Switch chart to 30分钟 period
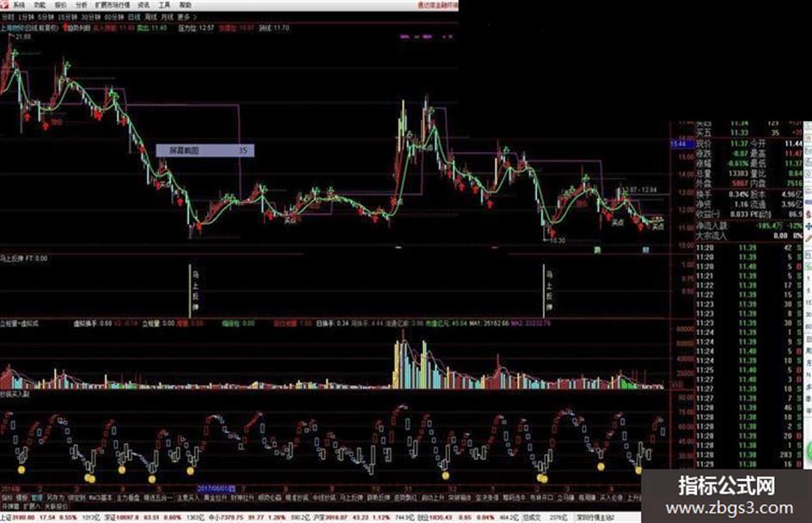 click(91, 17)
